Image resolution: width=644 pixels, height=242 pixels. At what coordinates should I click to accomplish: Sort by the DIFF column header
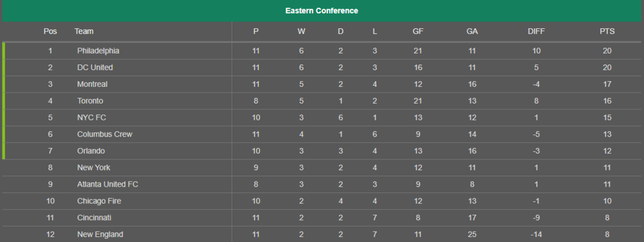(536, 31)
